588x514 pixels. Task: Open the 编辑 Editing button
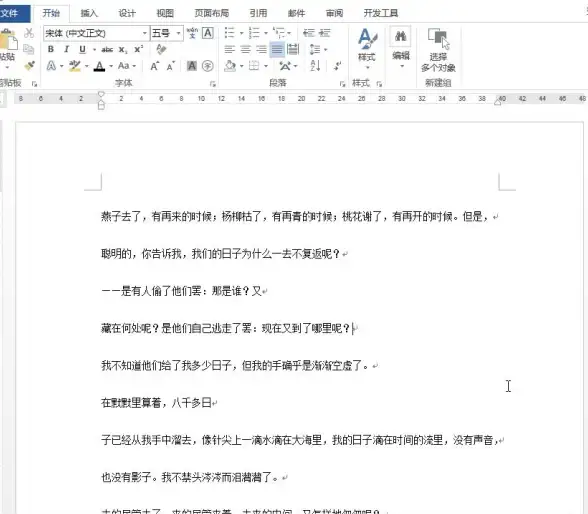[x=400, y=47]
